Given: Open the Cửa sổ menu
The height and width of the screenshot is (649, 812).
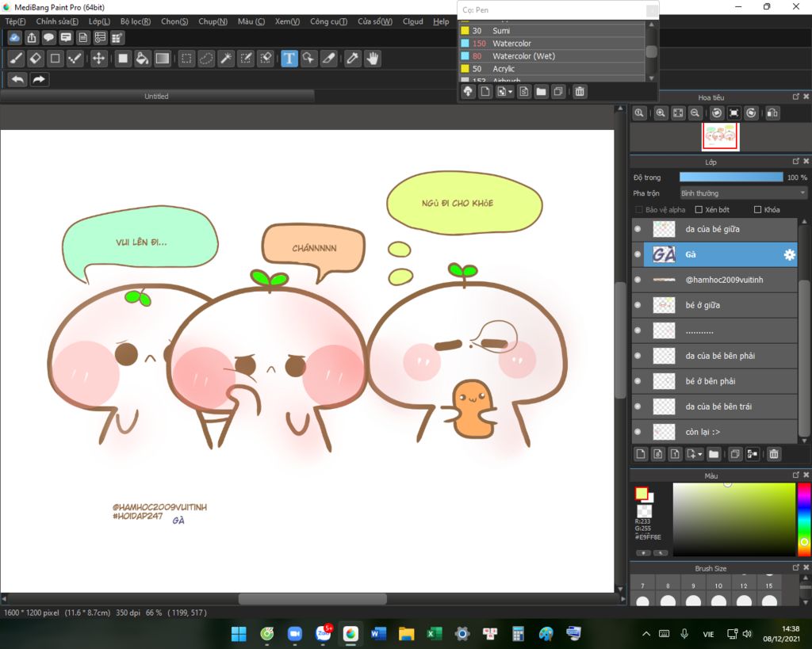Looking at the screenshot, I should 375,21.
